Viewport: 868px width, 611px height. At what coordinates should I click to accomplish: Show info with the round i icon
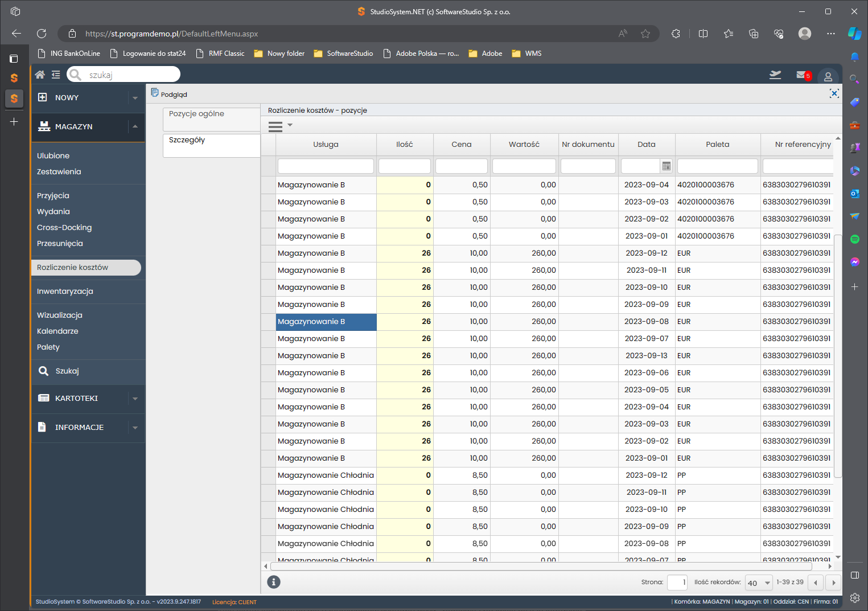click(x=274, y=582)
